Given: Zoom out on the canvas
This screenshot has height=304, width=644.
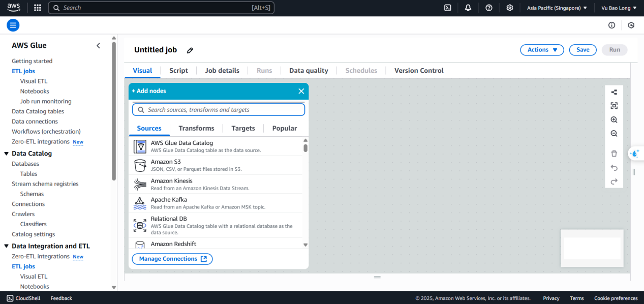Looking at the screenshot, I should pyautogui.click(x=614, y=134).
